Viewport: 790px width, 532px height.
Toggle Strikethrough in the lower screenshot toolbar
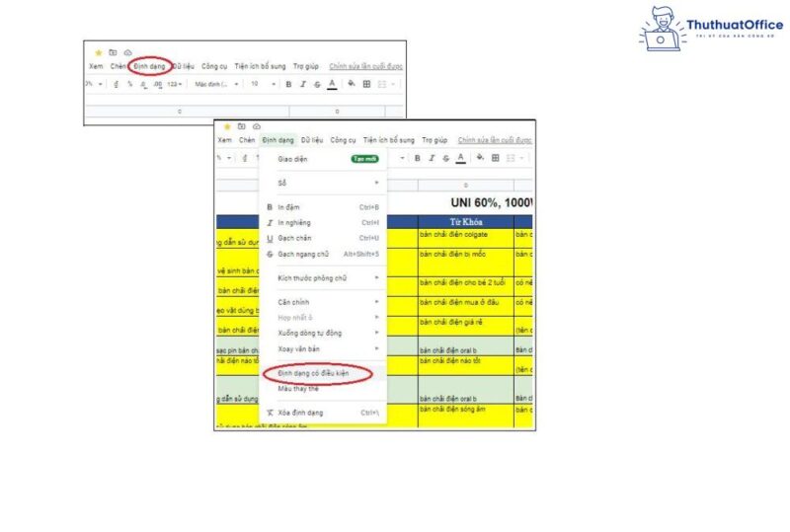pyautogui.click(x=446, y=158)
